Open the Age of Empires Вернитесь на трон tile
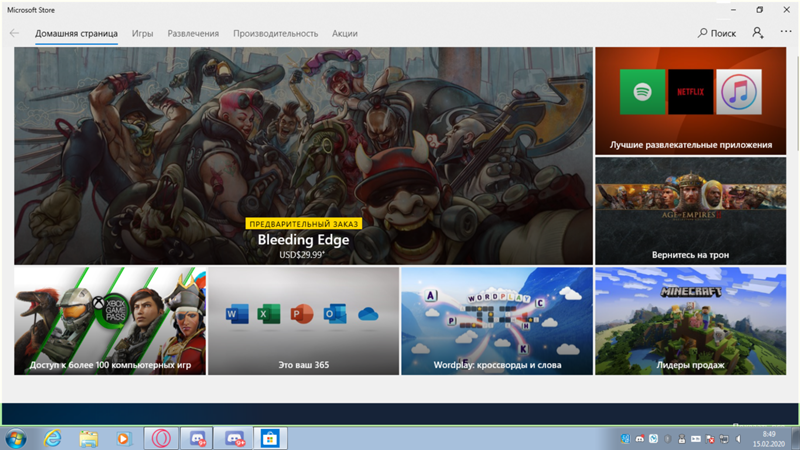 [691, 211]
